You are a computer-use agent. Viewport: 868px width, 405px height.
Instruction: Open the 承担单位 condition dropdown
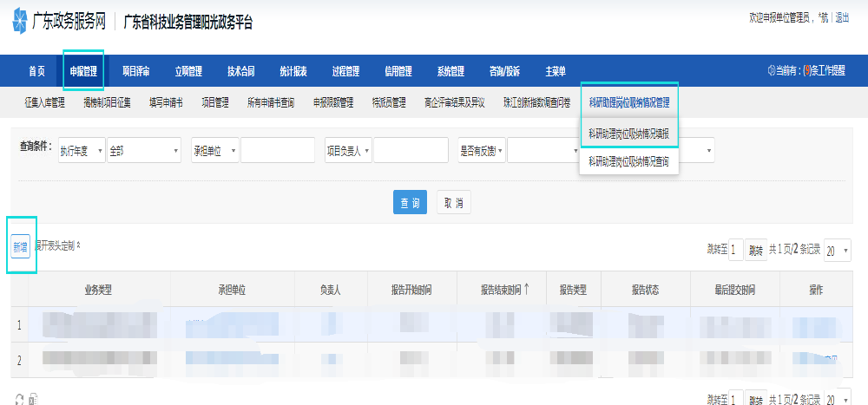[x=214, y=151]
